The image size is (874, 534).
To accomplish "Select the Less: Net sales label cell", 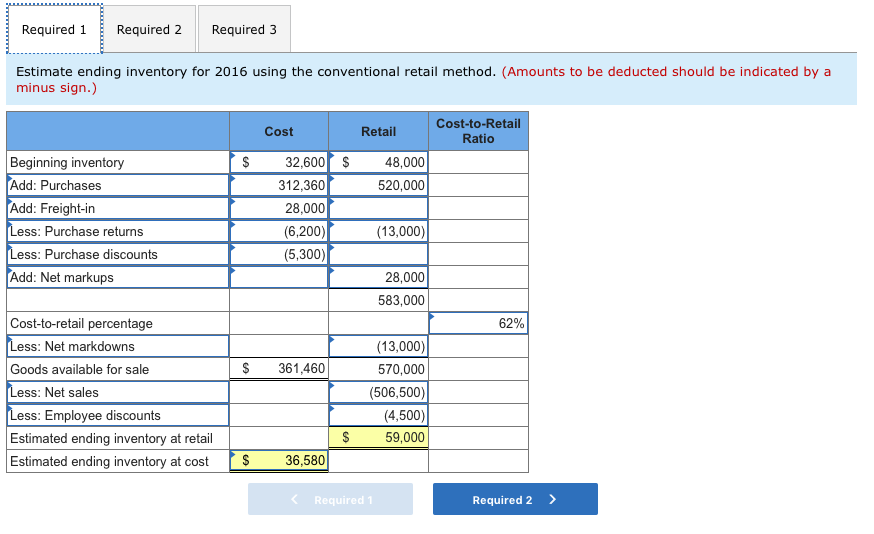I will [118, 392].
